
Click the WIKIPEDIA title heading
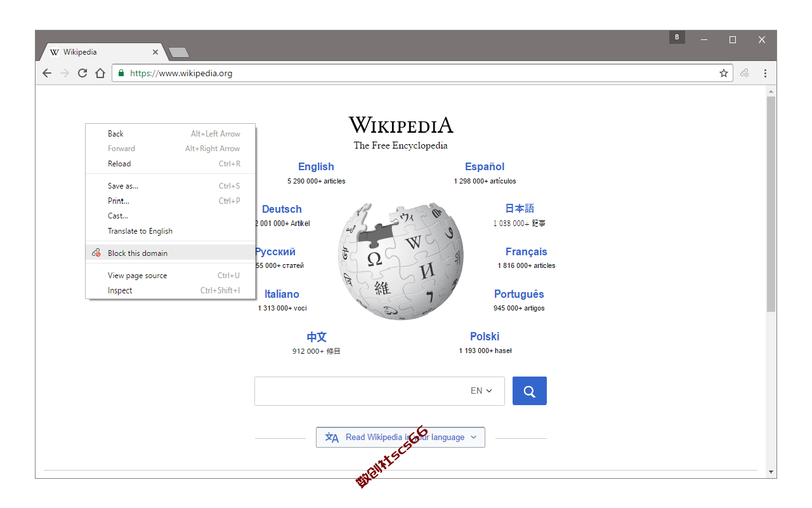(401, 124)
